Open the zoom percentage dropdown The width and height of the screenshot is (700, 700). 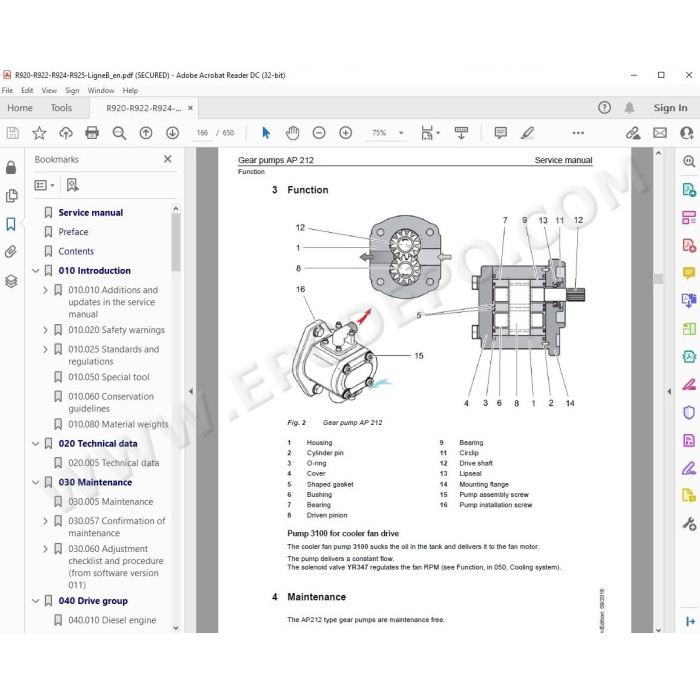tap(401, 133)
